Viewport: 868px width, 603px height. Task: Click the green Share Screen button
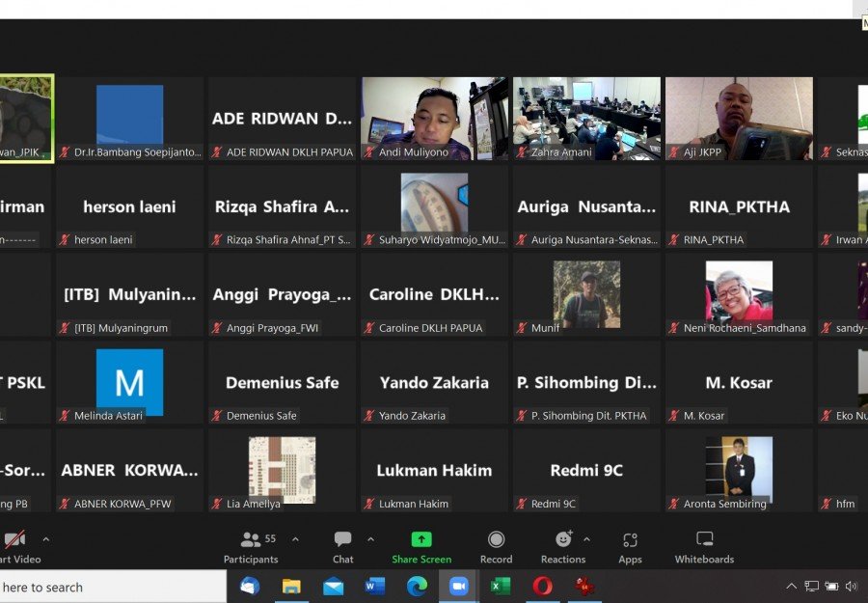click(421, 546)
